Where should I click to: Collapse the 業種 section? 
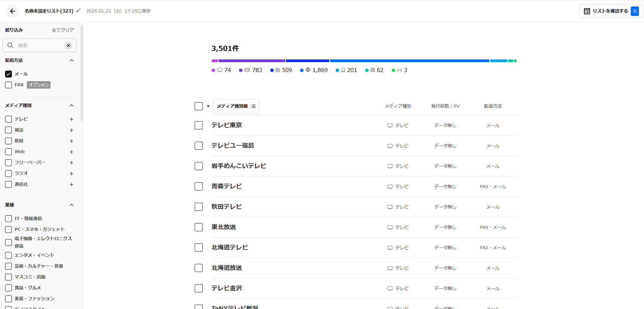click(72, 205)
